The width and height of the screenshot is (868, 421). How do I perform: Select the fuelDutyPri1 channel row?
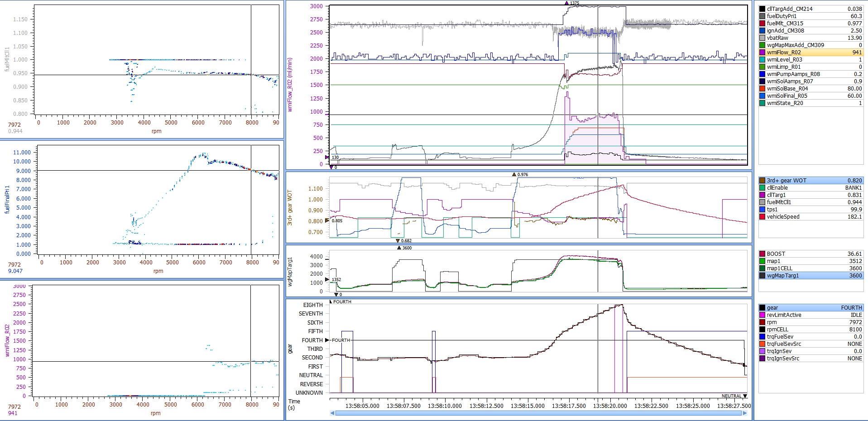(x=782, y=16)
